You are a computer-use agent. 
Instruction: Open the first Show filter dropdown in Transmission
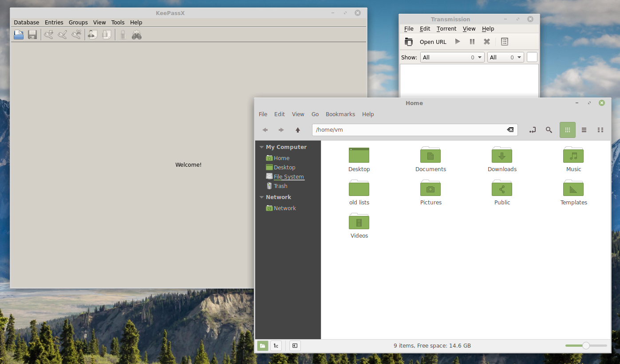(x=452, y=57)
